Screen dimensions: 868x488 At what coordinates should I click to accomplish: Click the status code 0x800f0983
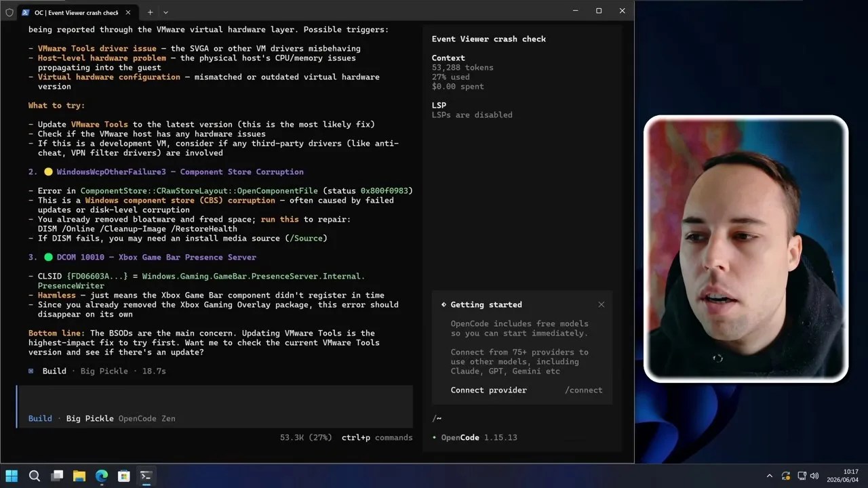pos(384,190)
